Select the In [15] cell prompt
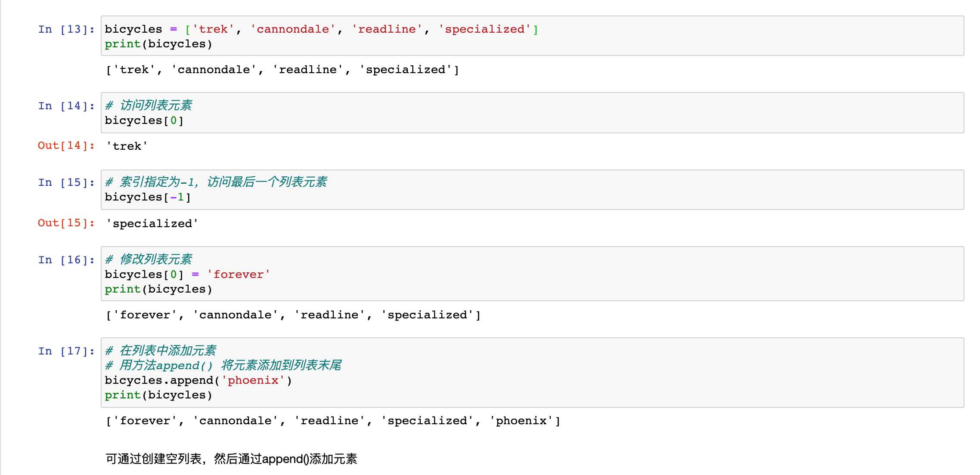This screenshot has height=475, width=980. [66, 182]
